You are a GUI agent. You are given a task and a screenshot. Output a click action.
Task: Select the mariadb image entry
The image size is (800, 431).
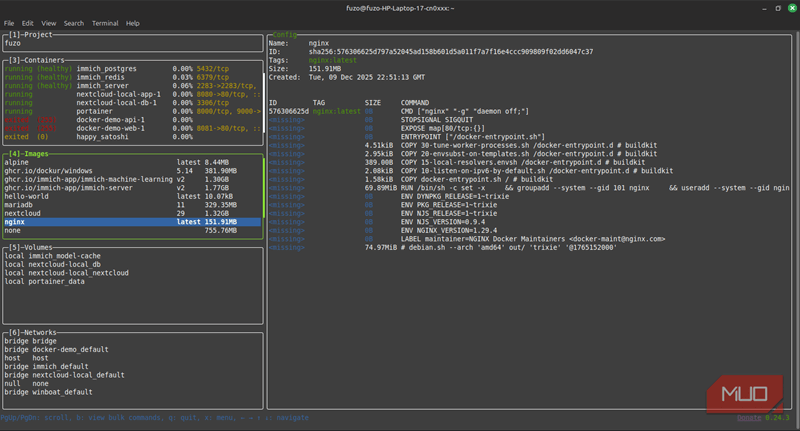point(133,205)
